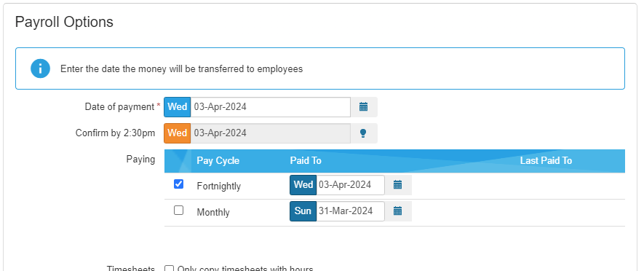This screenshot has height=271, width=644.
Task: Click the blue info icon in banner
Action: click(x=40, y=68)
